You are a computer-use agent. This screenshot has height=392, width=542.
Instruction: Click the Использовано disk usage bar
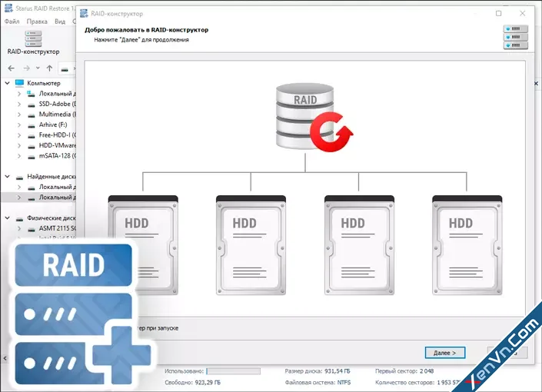click(x=233, y=371)
